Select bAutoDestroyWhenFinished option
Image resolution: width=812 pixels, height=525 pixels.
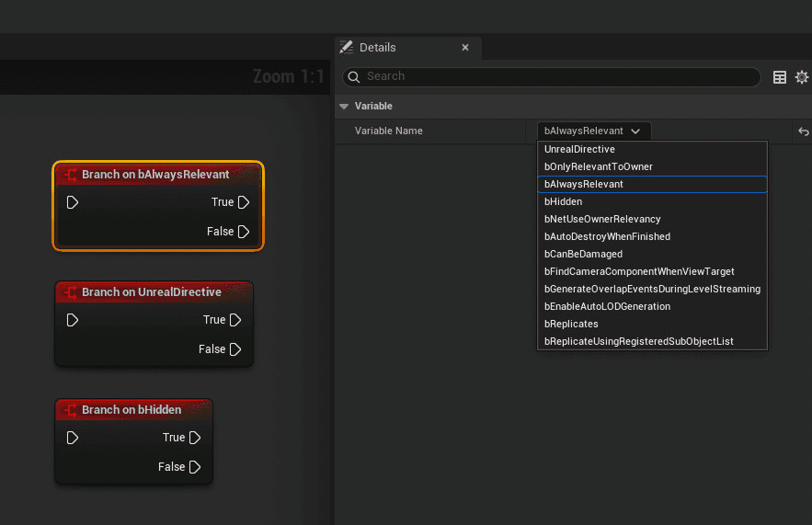click(652, 236)
